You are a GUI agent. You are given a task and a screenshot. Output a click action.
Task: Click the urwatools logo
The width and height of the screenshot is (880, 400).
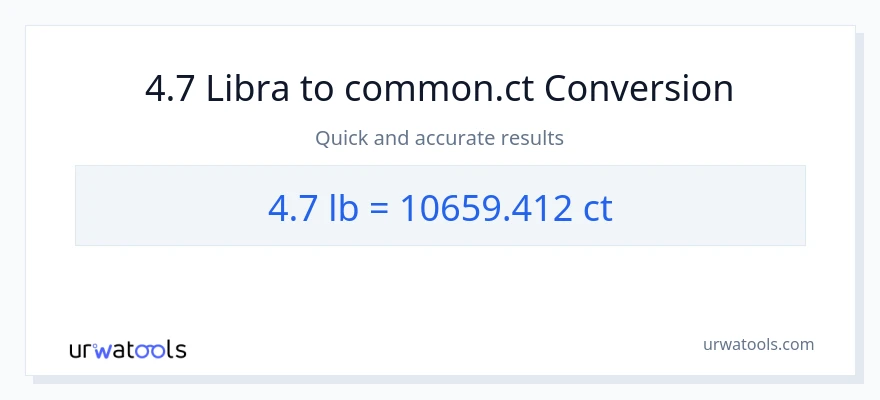pos(128,349)
